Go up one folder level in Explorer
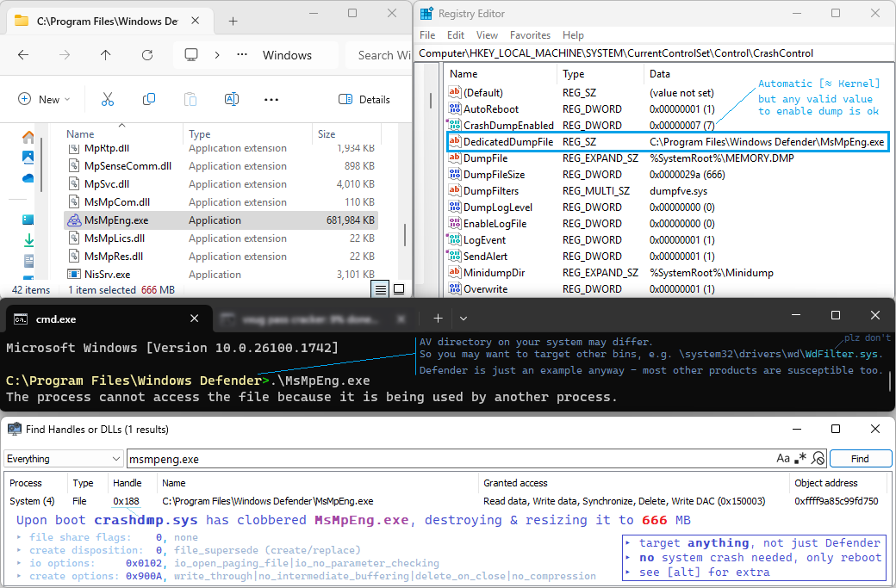The height and width of the screenshot is (588, 896). 105,55
